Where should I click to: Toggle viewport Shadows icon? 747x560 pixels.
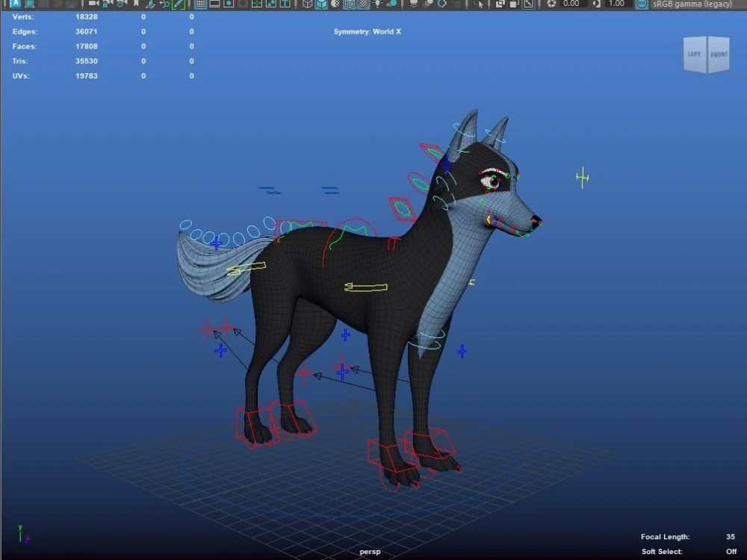pyautogui.click(x=393, y=3)
